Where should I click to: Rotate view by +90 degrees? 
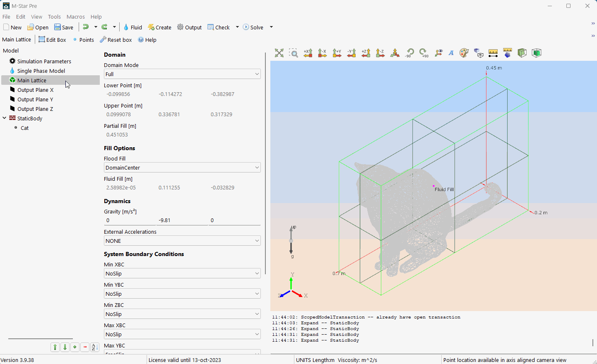(x=424, y=53)
